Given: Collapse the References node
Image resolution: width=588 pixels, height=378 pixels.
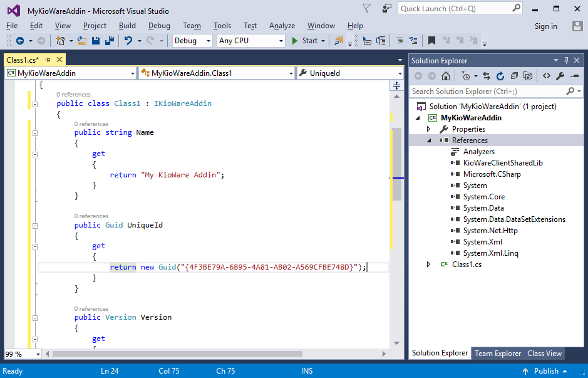Looking at the screenshot, I should [x=430, y=140].
